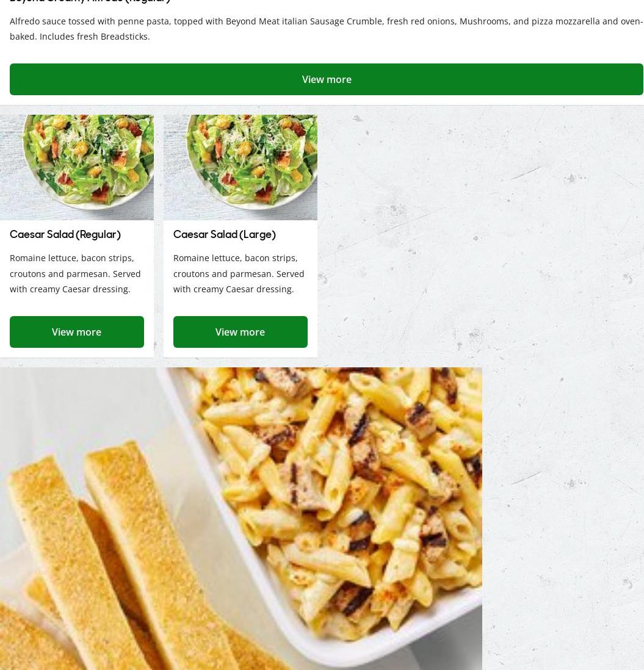Click 'Beyond Meat italian Sausage Crumble' text
Image resolution: width=644 pixels, height=670 pixels.
pos(305,21)
